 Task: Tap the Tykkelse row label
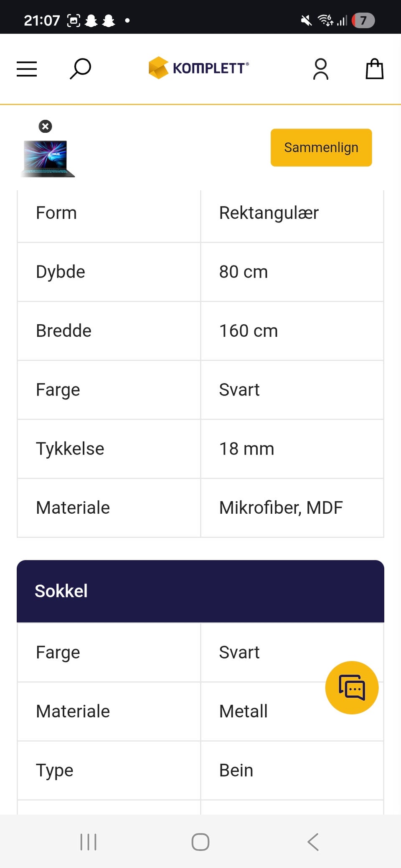pos(70,449)
